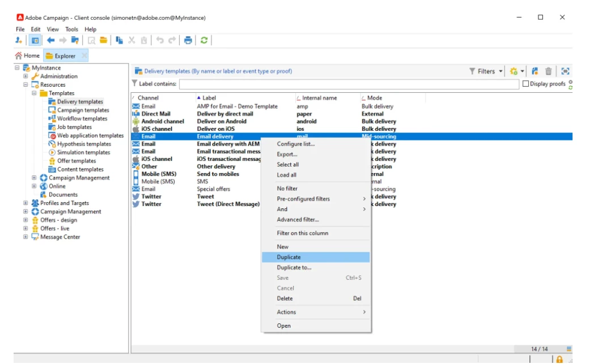Open the Pre-configured filters submenu
The image size is (602, 364).
pyautogui.click(x=316, y=199)
